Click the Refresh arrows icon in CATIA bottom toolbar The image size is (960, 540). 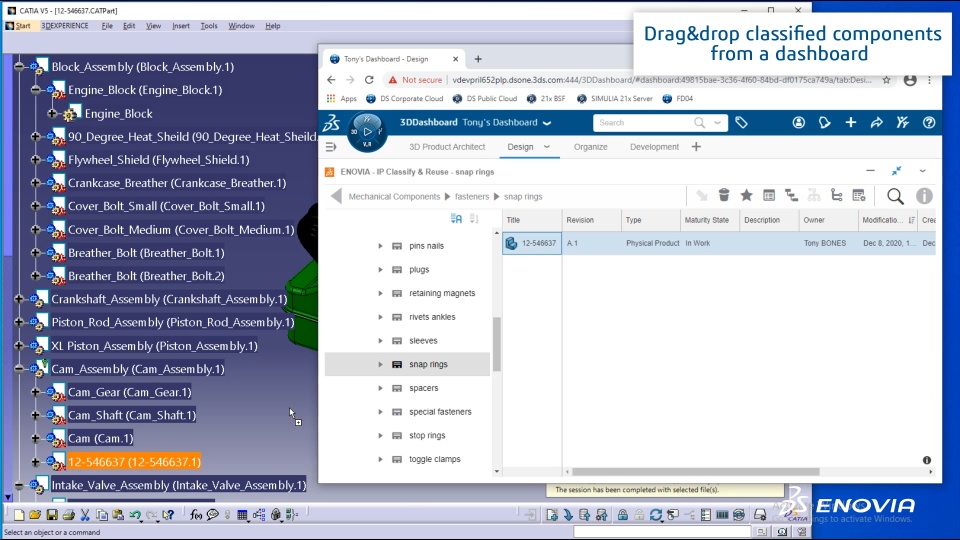tap(656, 515)
